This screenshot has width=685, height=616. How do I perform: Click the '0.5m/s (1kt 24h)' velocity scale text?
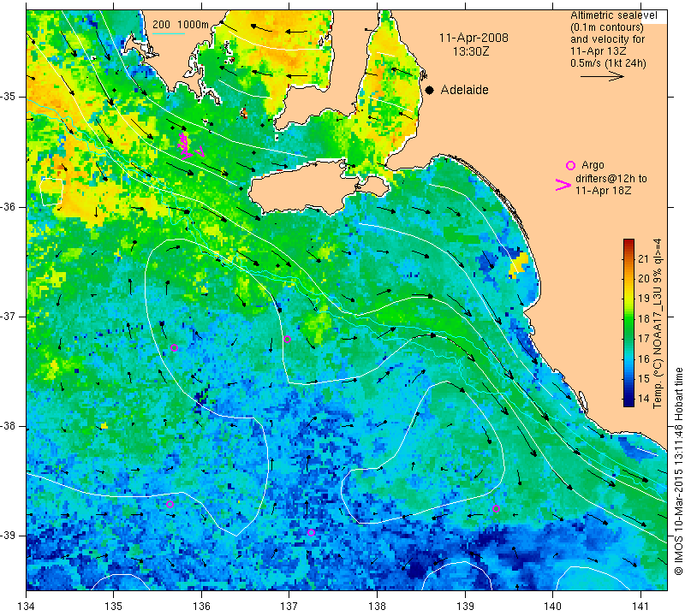click(x=608, y=62)
